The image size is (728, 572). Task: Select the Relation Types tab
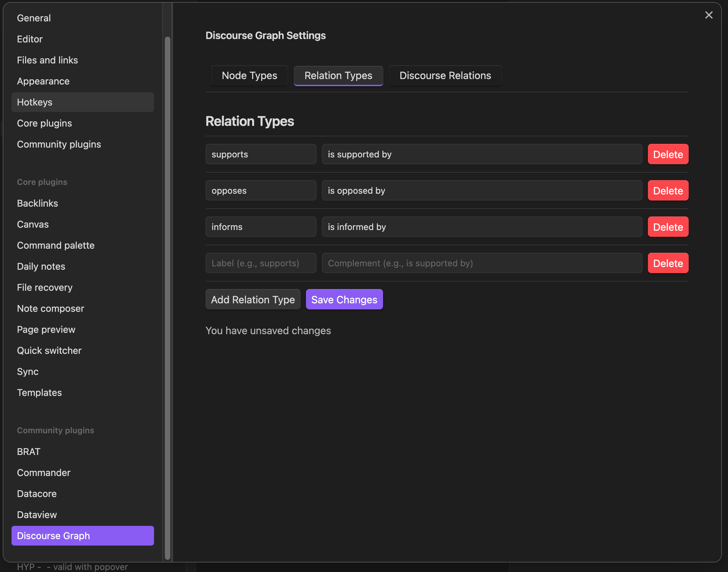[x=338, y=75]
